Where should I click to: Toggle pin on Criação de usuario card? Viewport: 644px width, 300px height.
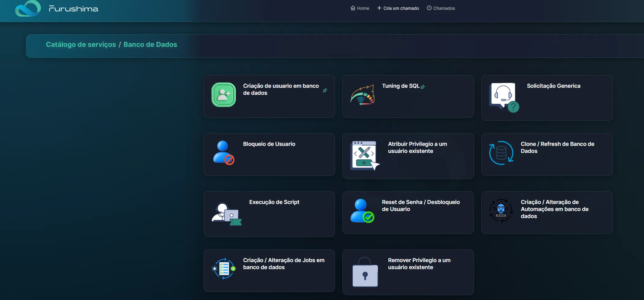pos(325,90)
